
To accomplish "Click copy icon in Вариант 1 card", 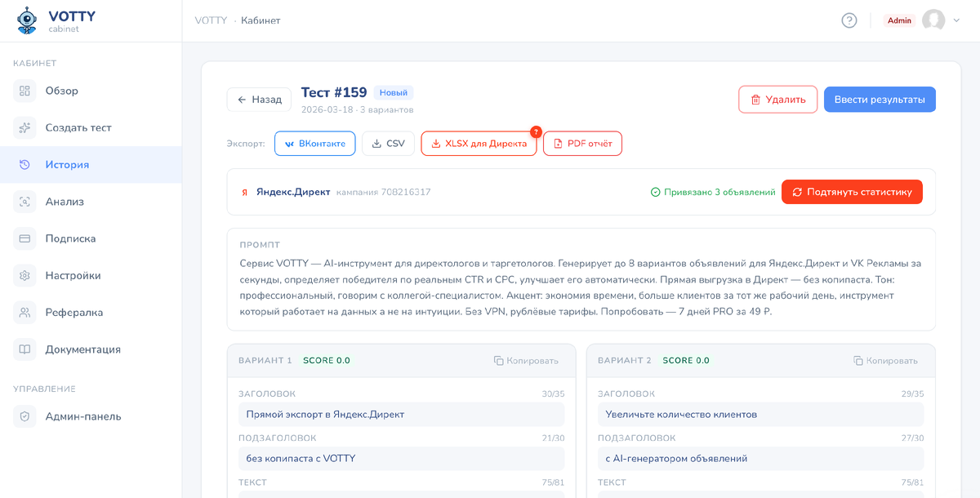I will pyautogui.click(x=498, y=361).
